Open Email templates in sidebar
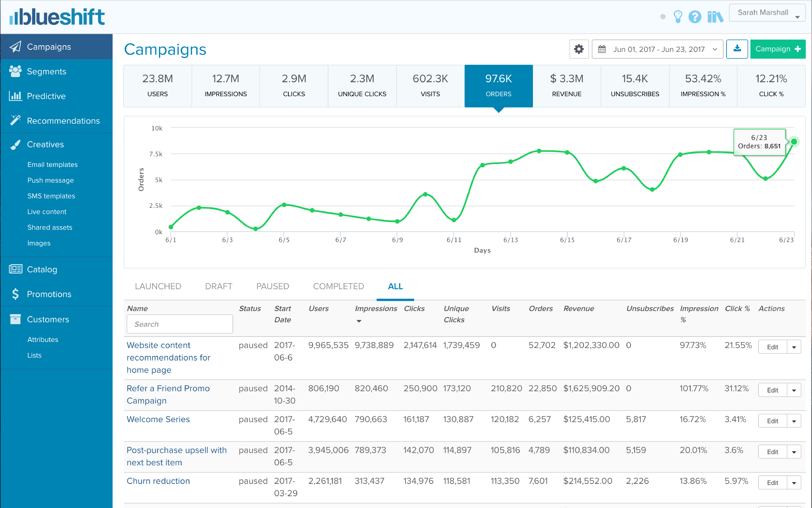The width and height of the screenshot is (812, 508). [x=52, y=165]
